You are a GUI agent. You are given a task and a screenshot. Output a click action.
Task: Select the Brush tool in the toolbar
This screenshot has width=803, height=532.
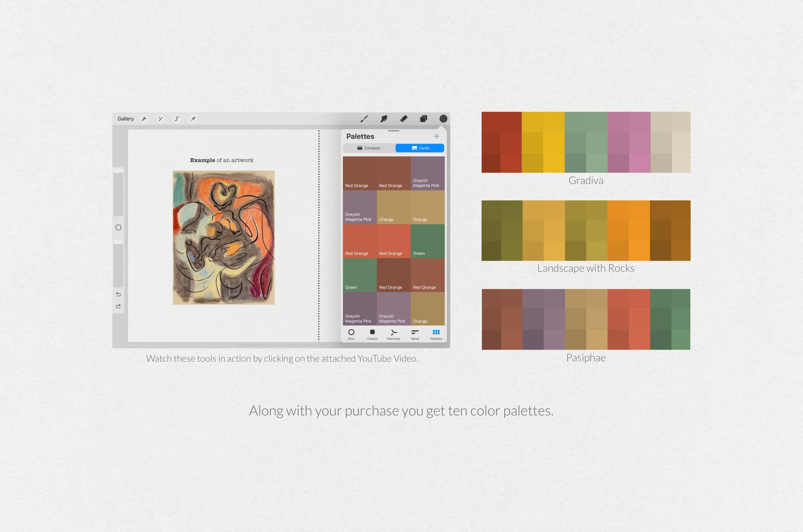click(x=365, y=118)
